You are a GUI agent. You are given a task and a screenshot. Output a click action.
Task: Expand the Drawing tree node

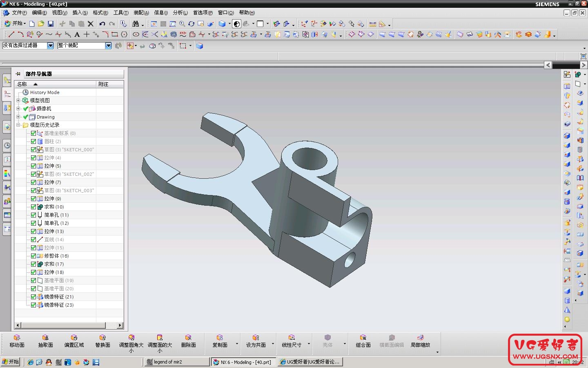pyautogui.click(x=18, y=117)
